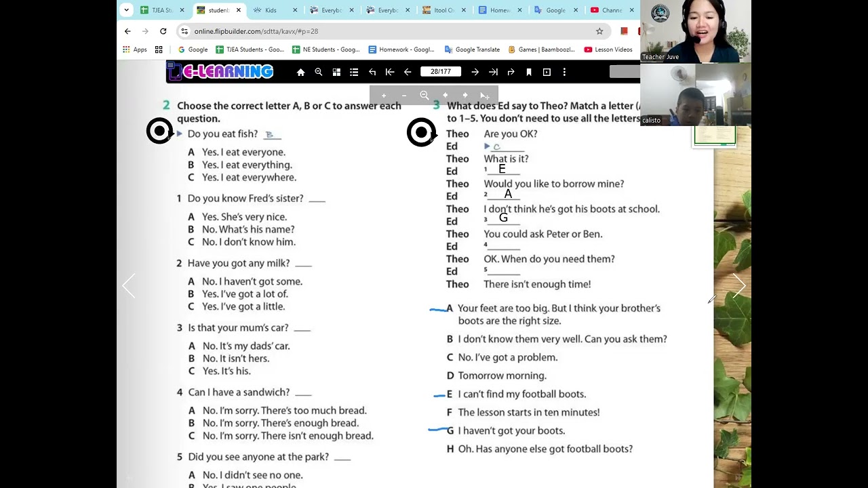Open the tab search dropdown
868x488 pixels.
(x=126, y=10)
